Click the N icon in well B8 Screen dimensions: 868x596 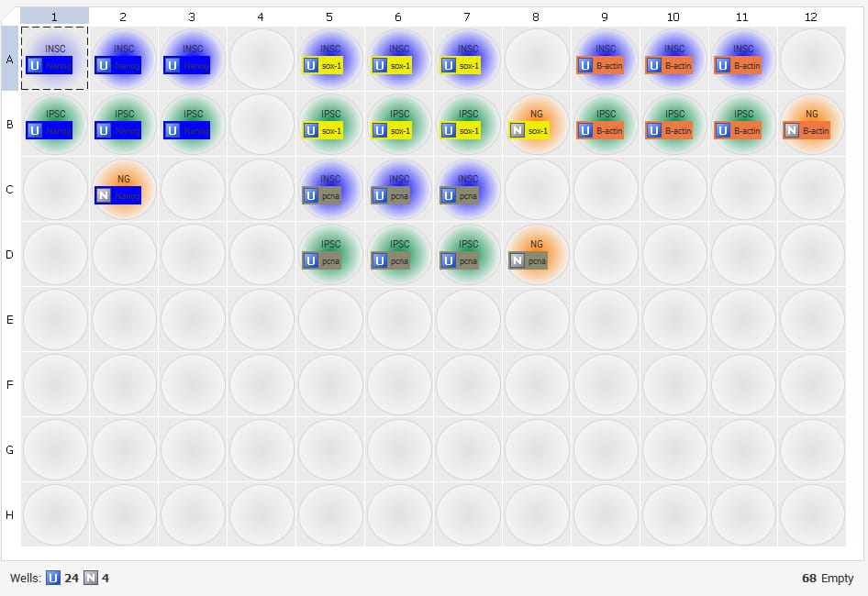coord(517,130)
